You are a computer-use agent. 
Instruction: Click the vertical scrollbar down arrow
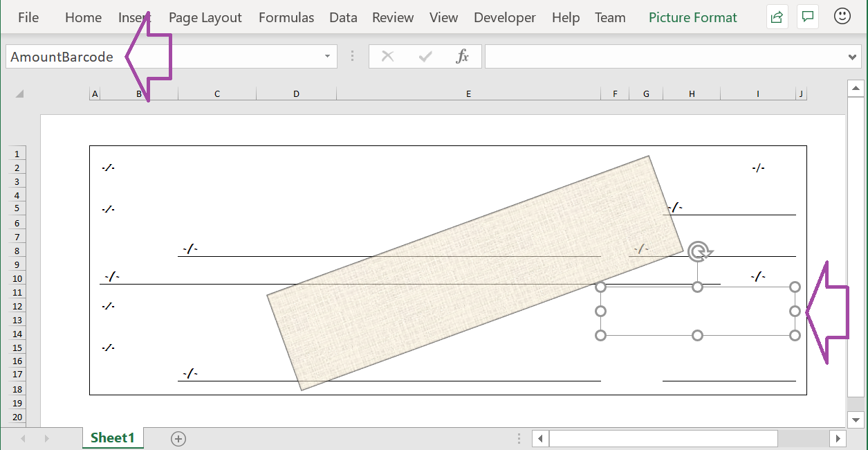(x=856, y=420)
